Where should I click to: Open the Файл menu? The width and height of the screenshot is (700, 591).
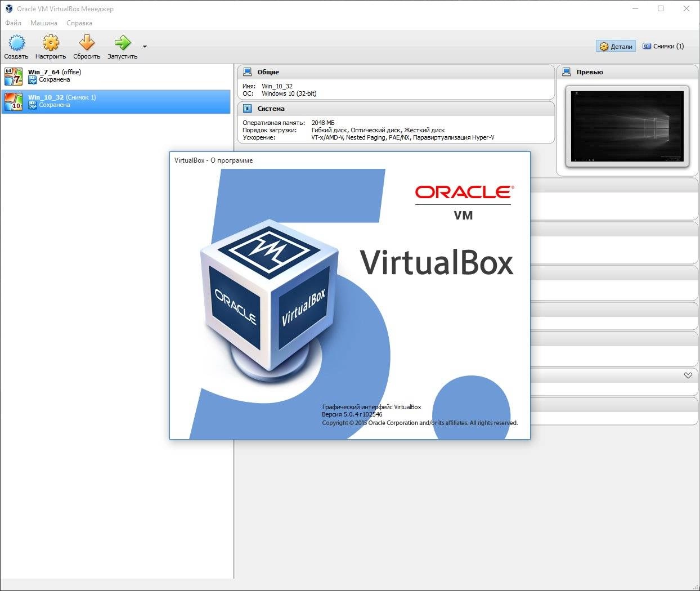click(13, 23)
